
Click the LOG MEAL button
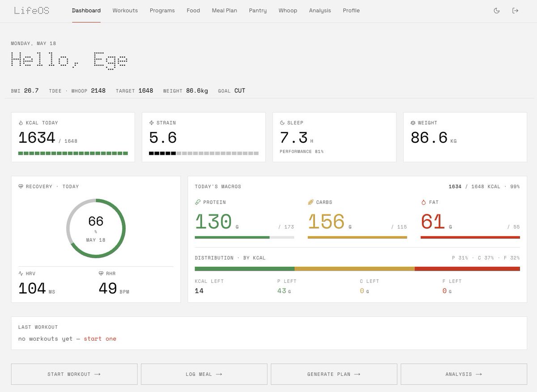pyautogui.click(x=204, y=374)
